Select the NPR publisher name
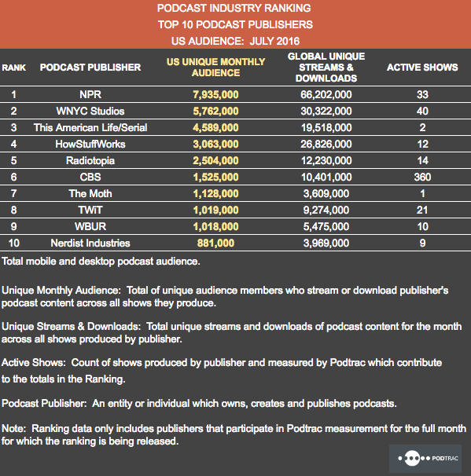Image resolution: width=471 pixels, height=476 pixels. click(x=90, y=94)
